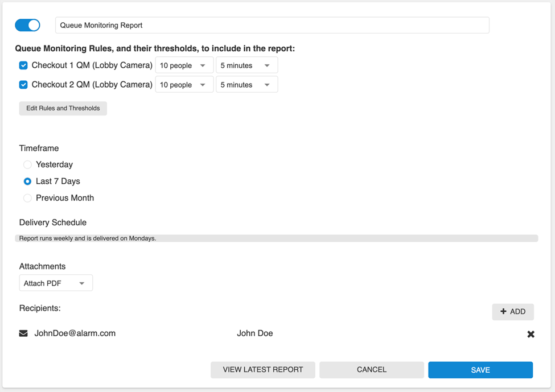Screen dimensions: 555x392
Task: Select the Yesterday timeframe option
Action: (27, 164)
